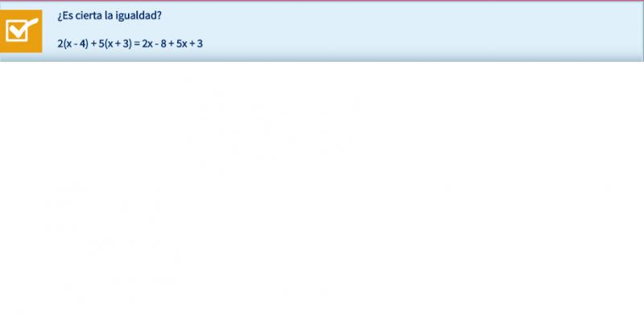Click '5x + 3' at the end of the equation

189,43
